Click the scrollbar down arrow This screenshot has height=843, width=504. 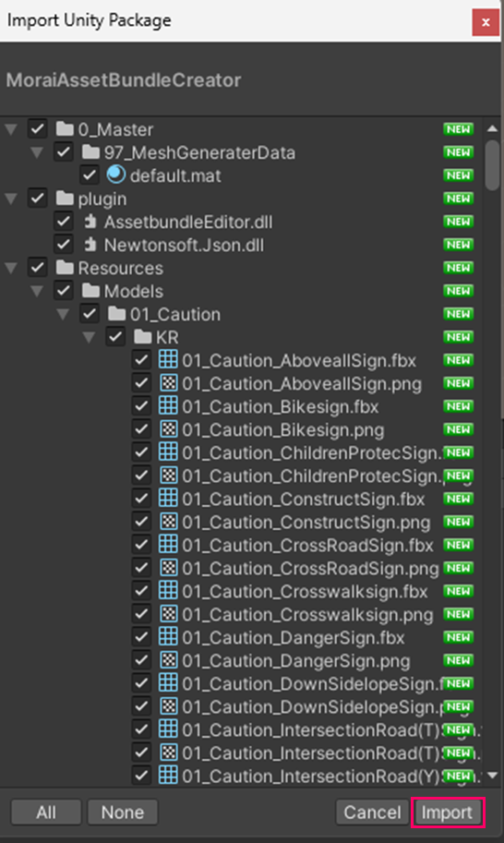(x=492, y=776)
